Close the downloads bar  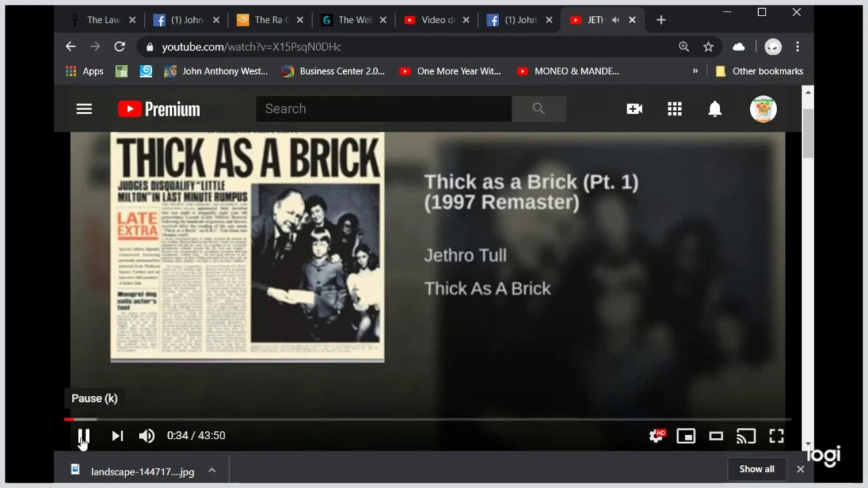pos(800,469)
